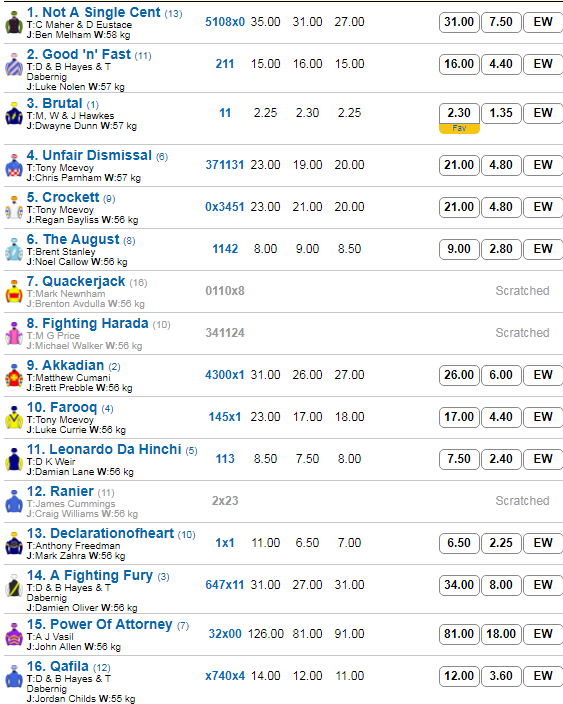Click the jockey silks icon for Brutal
Viewport: 563px width, 704px height.
click(x=14, y=114)
